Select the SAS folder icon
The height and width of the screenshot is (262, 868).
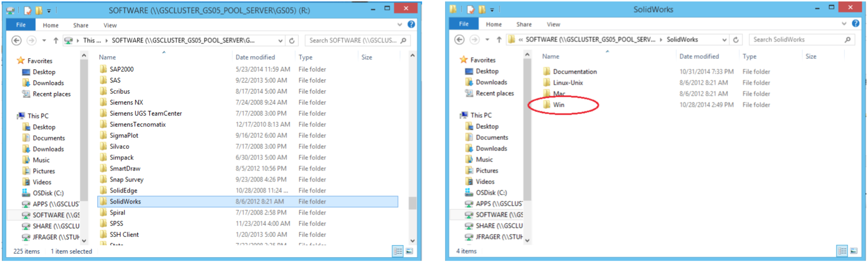(104, 80)
